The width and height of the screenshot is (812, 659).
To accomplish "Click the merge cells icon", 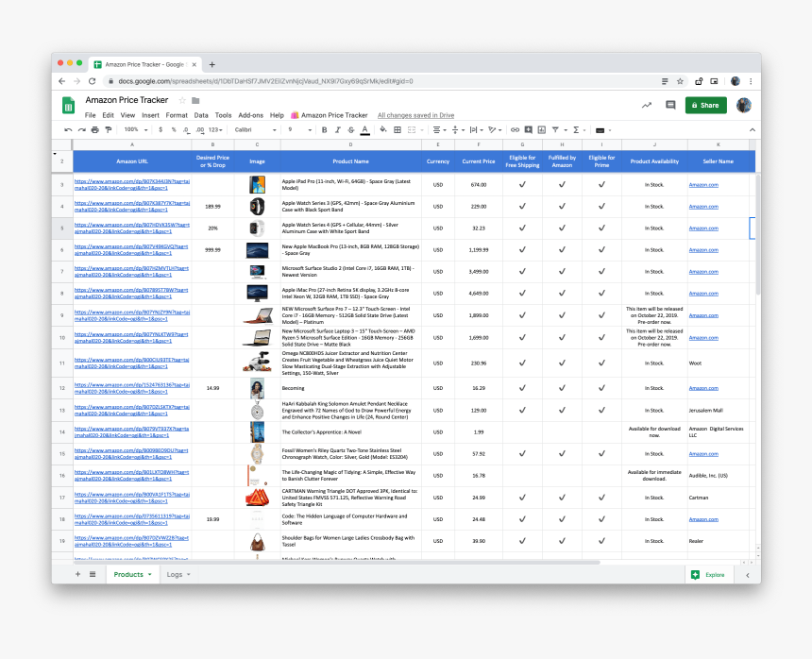I will pos(412,130).
